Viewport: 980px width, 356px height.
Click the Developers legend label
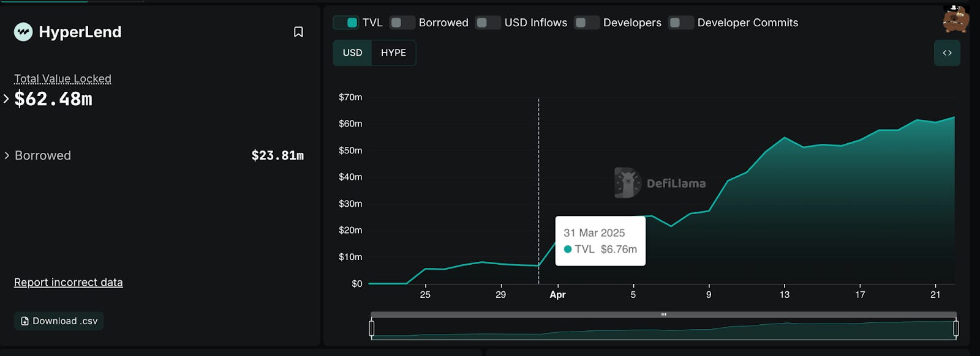coord(632,23)
